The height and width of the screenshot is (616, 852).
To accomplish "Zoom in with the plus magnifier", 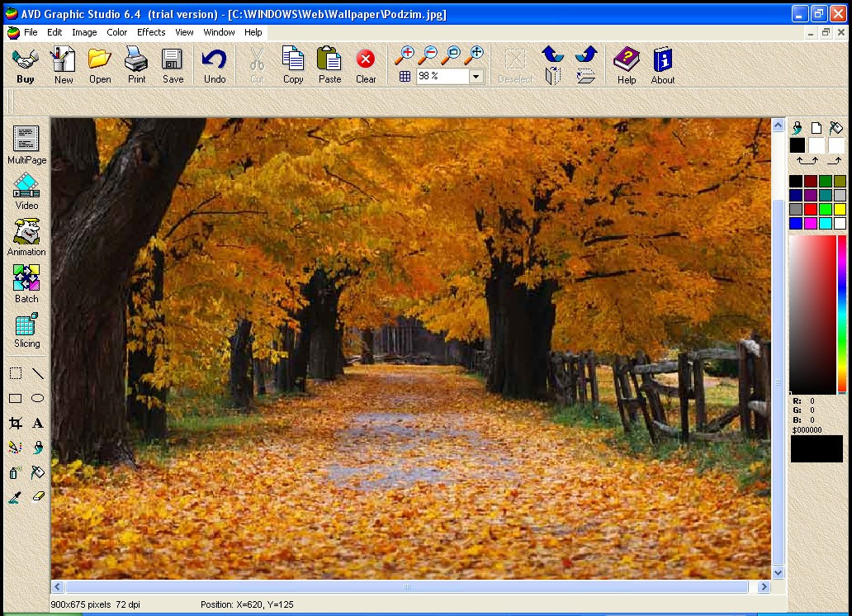I will tap(405, 55).
